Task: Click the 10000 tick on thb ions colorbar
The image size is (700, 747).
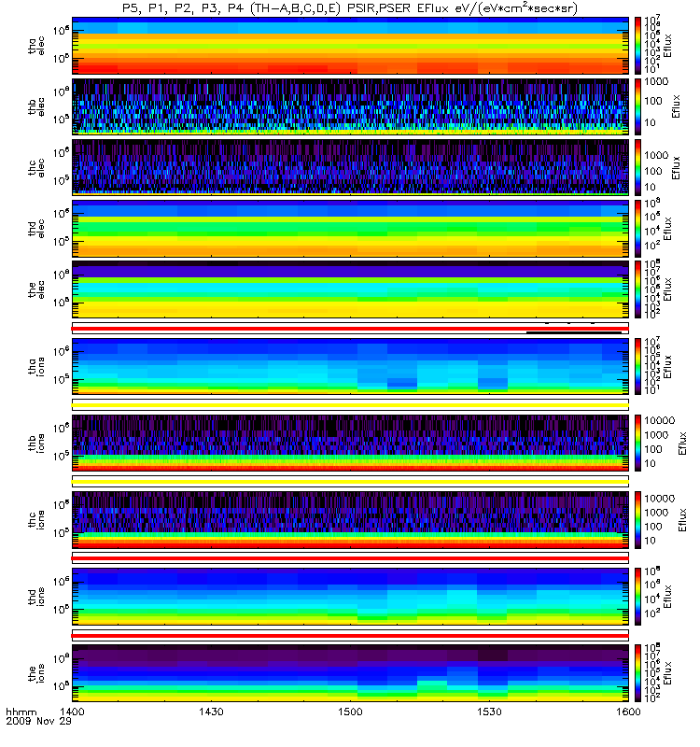Action: point(660,420)
